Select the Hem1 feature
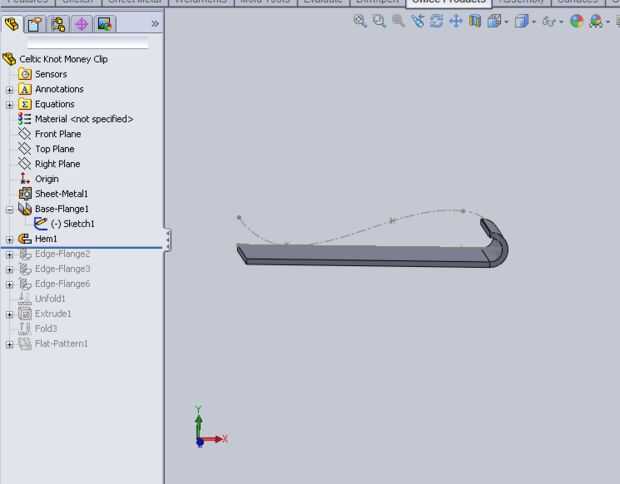620x484 pixels. [46, 239]
